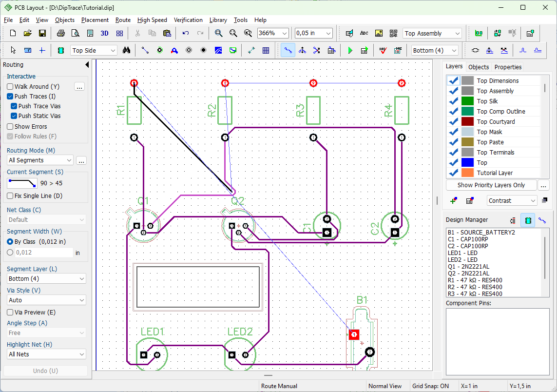Click the Routing Mode ellipsis button
The image size is (557, 392).
tap(81, 160)
